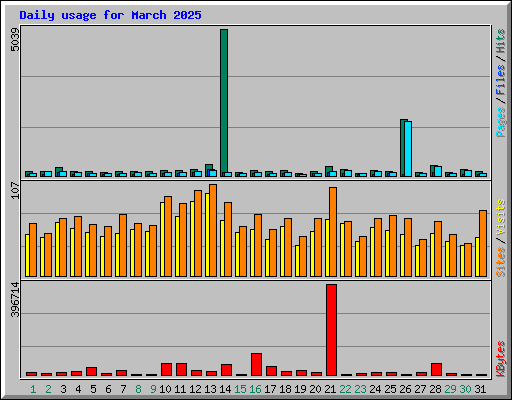Click the red KBytes bar for day 28
Viewport: 512px width, 400px height.
pos(436,369)
